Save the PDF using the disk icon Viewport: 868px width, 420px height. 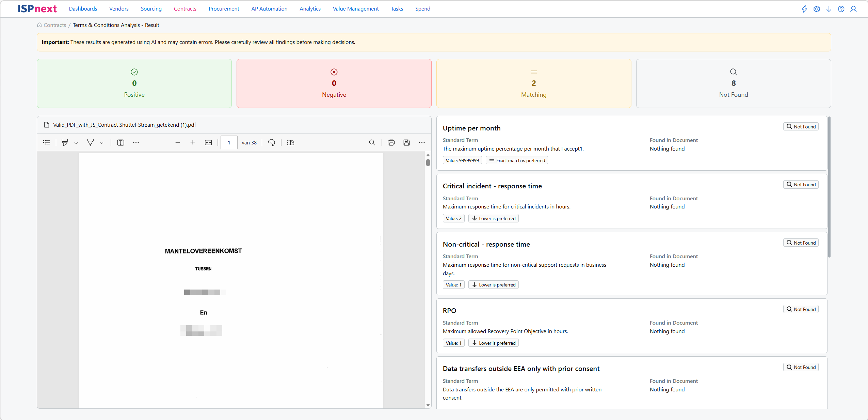point(406,142)
